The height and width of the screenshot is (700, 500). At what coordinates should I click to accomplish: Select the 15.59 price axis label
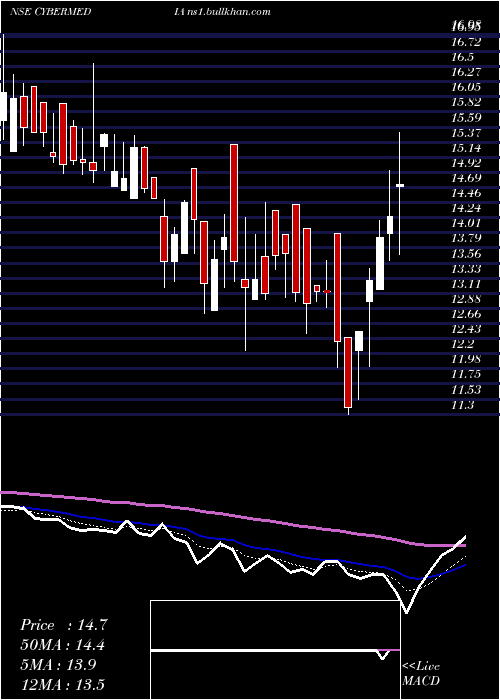[466, 117]
